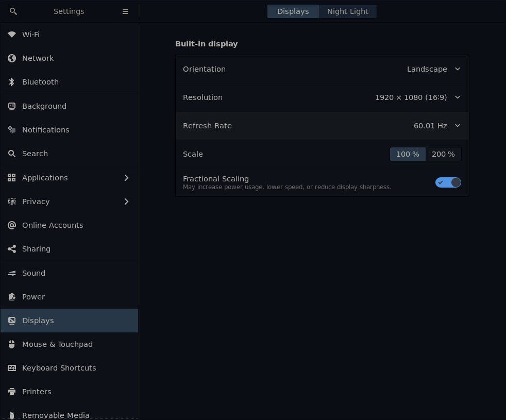Open Sound settings via speaker icon

[12, 273]
